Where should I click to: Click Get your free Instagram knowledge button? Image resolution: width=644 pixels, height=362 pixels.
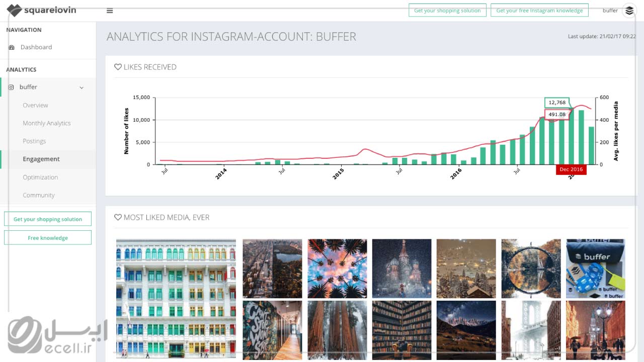click(x=539, y=11)
